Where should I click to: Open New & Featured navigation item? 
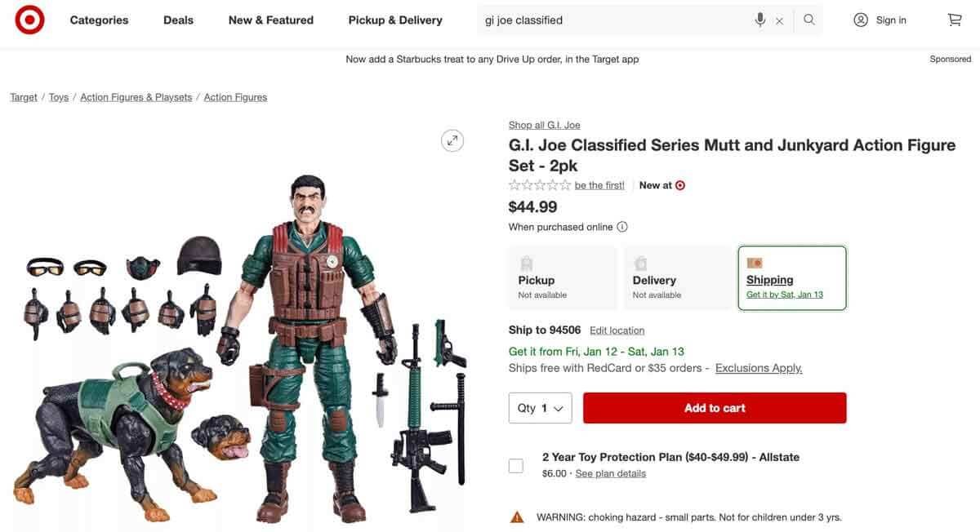coord(270,19)
